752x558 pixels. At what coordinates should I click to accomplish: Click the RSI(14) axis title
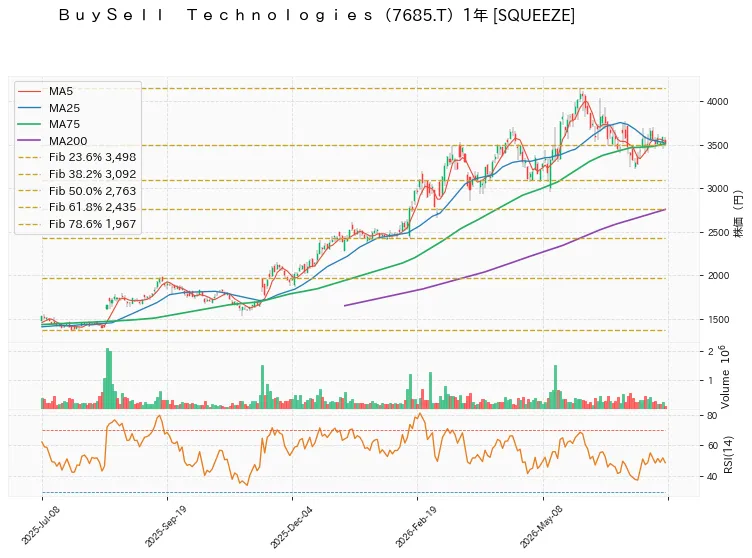pos(728,454)
